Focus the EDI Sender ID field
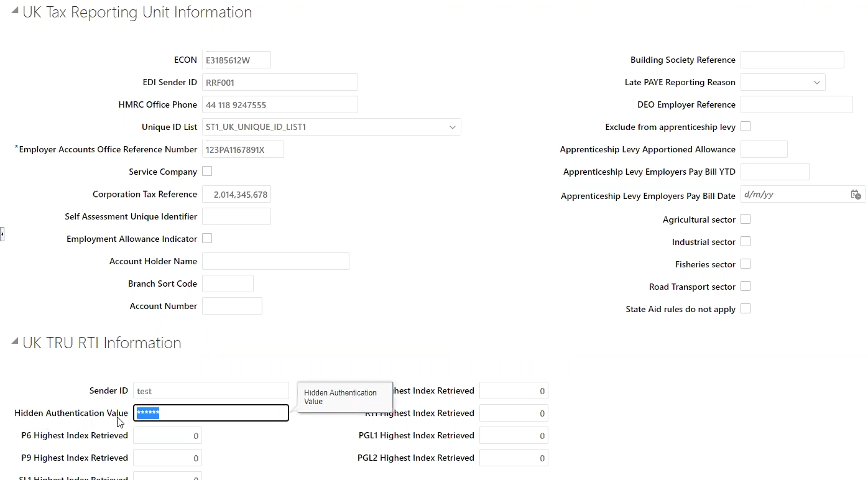This screenshot has width=868, height=480. pos(280,83)
